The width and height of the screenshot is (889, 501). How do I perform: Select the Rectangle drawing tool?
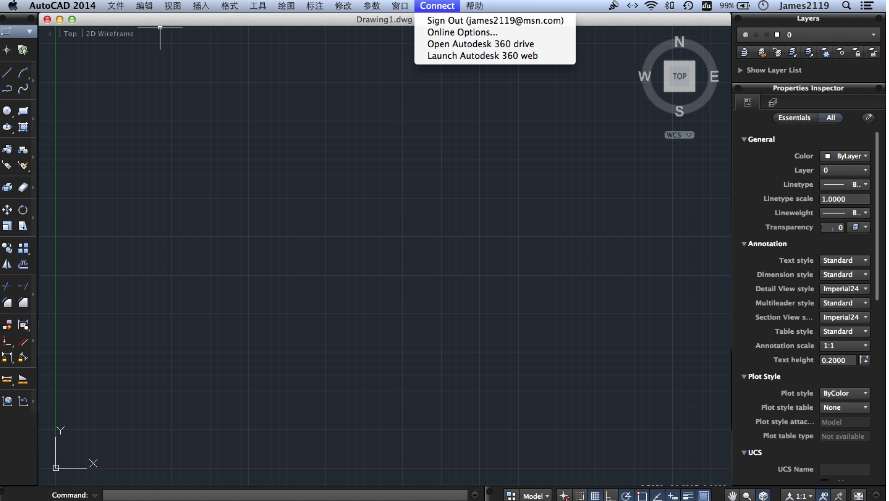23,111
